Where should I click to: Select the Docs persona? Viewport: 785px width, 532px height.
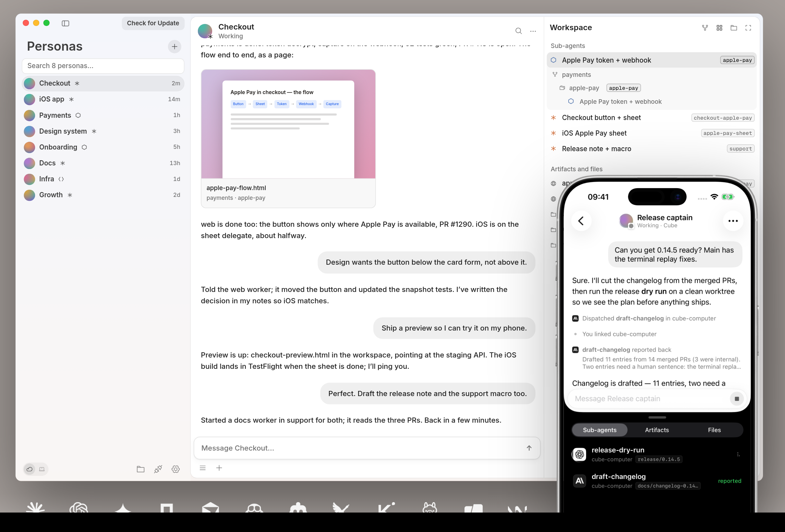pos(103,163)
